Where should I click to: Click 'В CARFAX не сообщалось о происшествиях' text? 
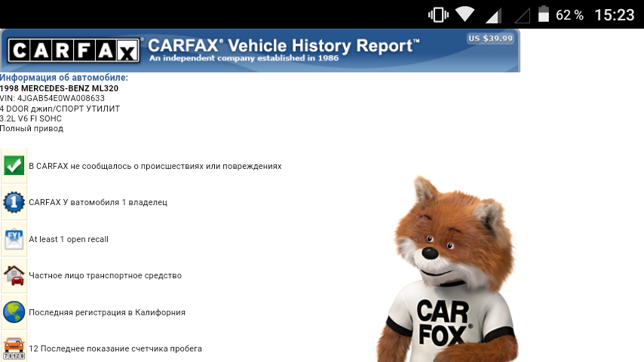(155, 166)
